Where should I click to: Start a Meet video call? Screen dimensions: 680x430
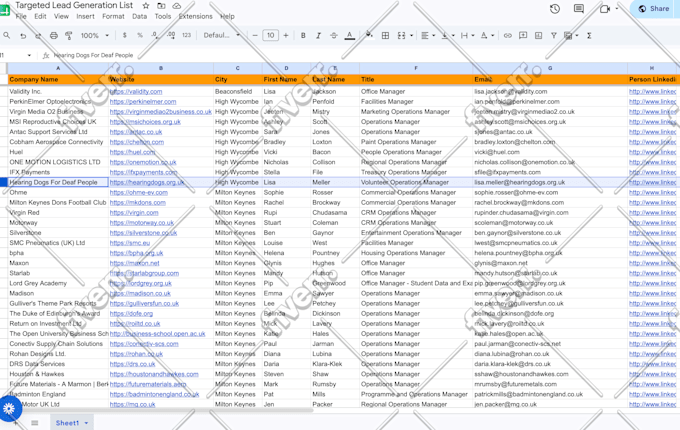coord(605,9)
